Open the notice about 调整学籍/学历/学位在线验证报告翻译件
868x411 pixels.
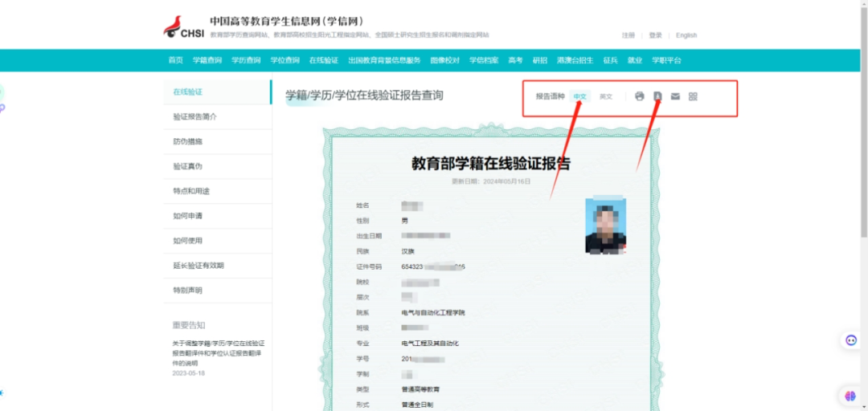(x=218, y=353)
